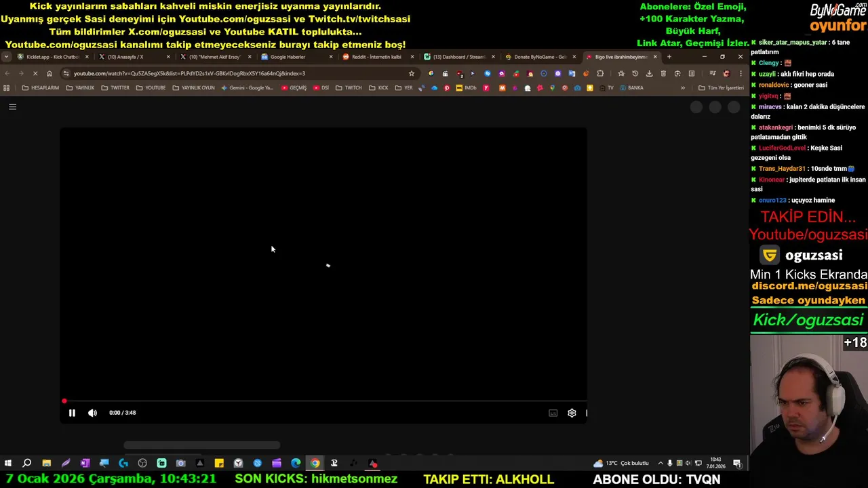
Task: Open the Windows Start menu
Action: click(x=7, y=464)
